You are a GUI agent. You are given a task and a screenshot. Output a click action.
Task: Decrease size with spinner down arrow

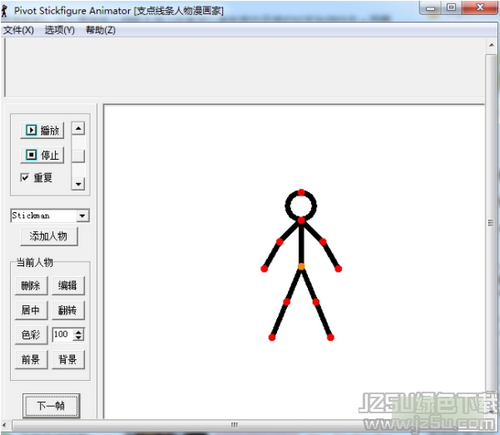[79, 338]
